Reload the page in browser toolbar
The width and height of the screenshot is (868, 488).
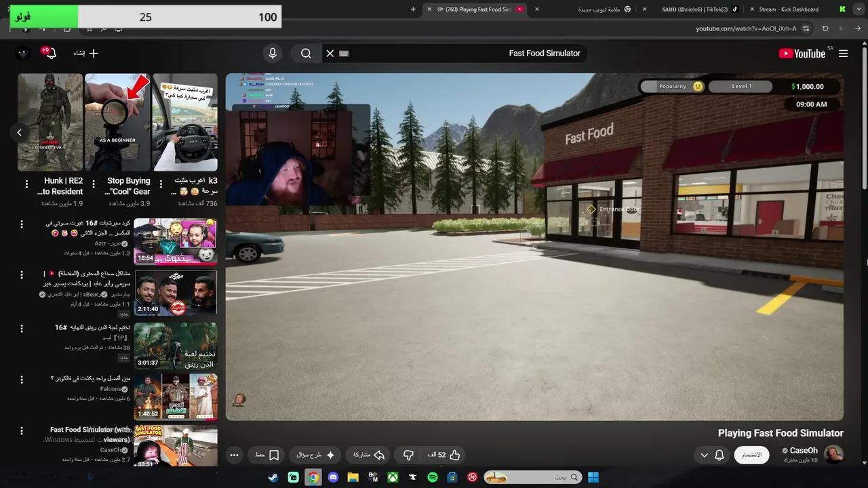825,28
